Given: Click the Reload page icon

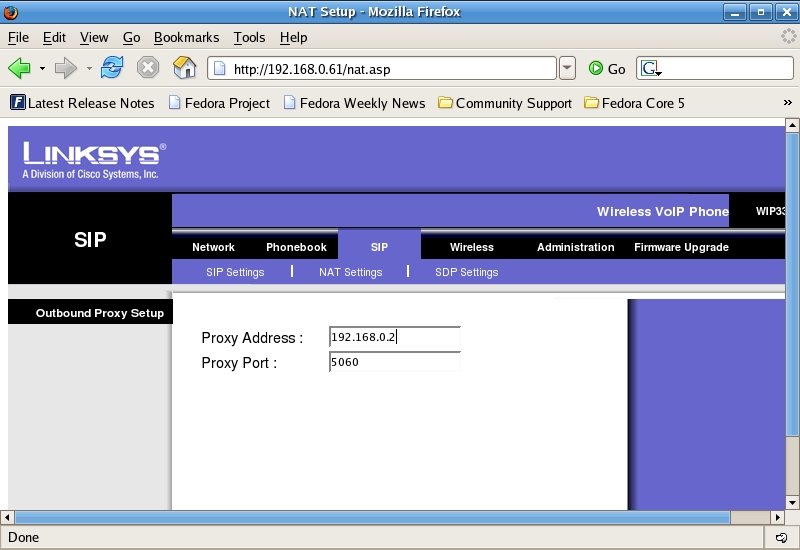Looking at the screenshot, I should coord(112,68).
